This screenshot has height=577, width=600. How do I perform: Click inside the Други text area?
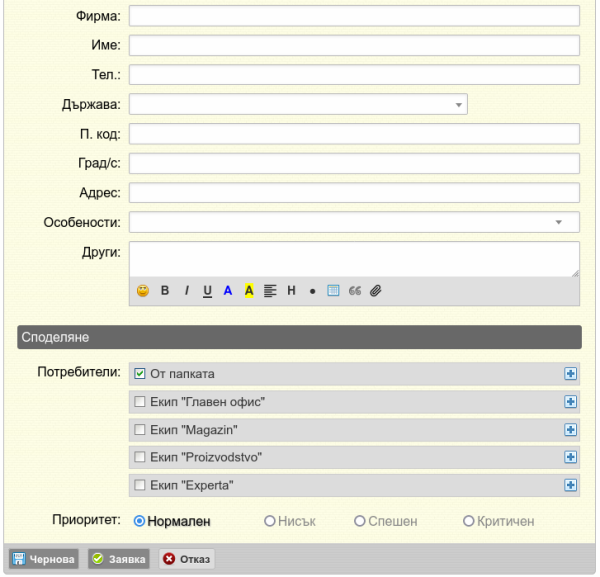[354, 259]
